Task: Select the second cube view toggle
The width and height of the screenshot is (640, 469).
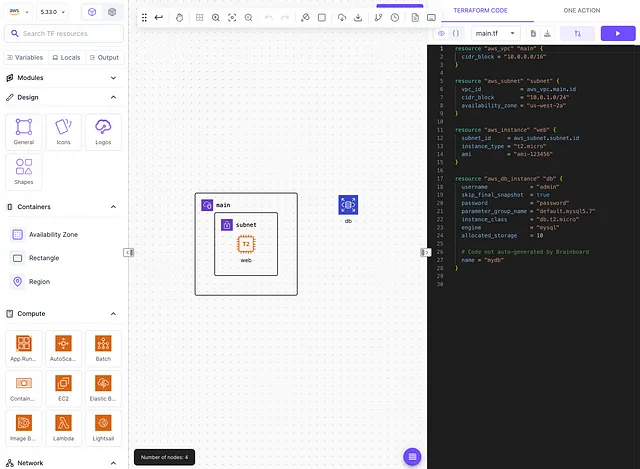Action: (112, 12)
